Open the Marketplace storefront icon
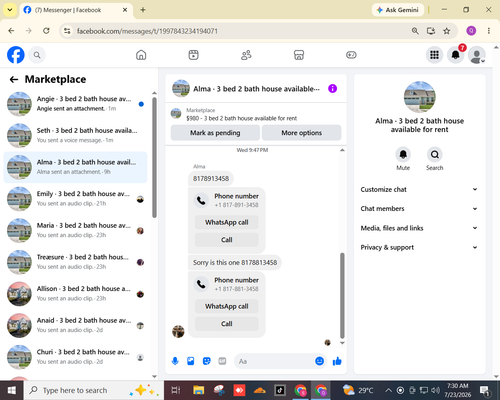This screenshot has width=500, height=400. click(299, 55)
